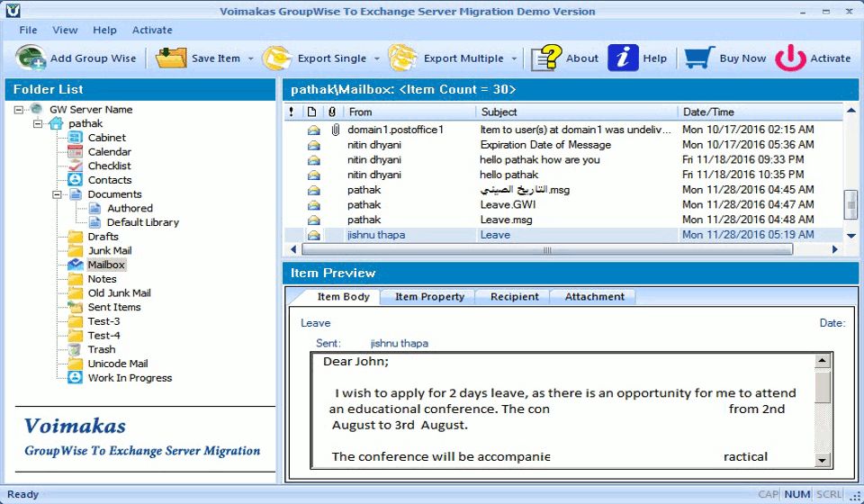Click the pathak home icon
The height and width of the screenshot is (504, 864).
point(56,123)
